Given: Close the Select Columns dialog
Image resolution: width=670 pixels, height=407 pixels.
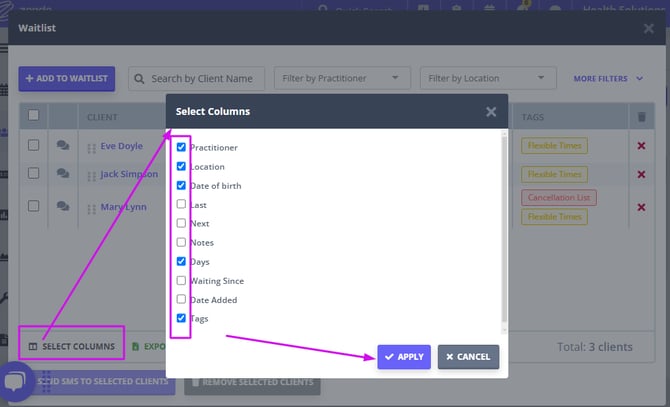Looking at the screenshot, I should 491,112.
